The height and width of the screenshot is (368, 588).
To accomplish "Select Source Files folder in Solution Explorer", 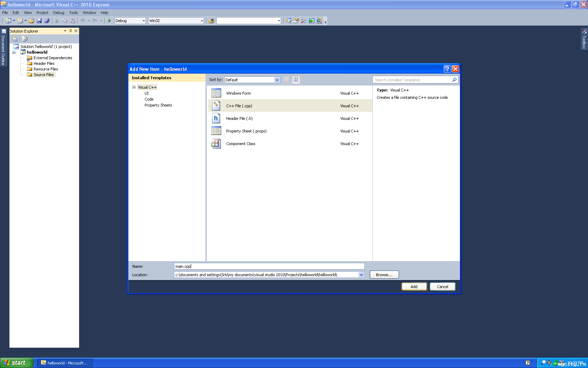I will pos(43,75).
